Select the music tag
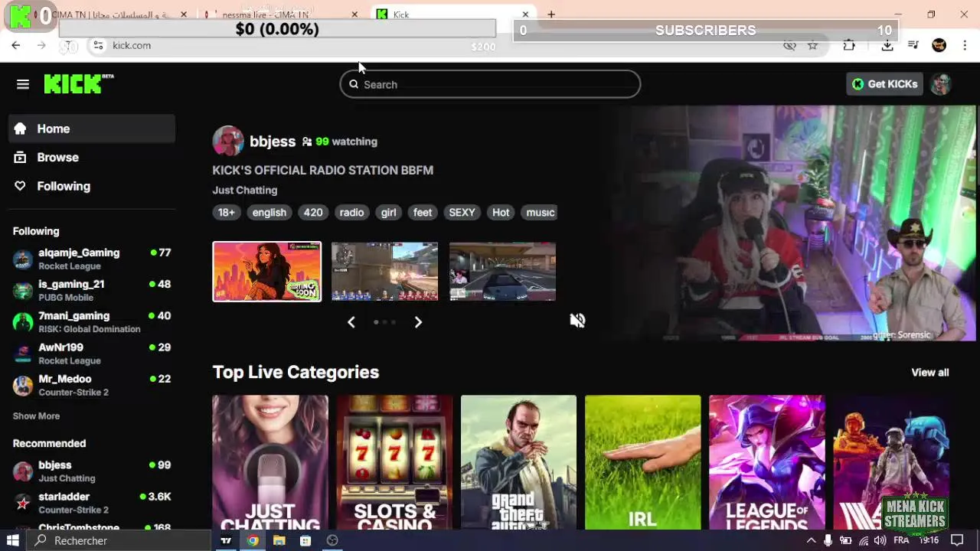Viewport: 980px width, 551px height. pyautogui.click(x=540, y=212)
